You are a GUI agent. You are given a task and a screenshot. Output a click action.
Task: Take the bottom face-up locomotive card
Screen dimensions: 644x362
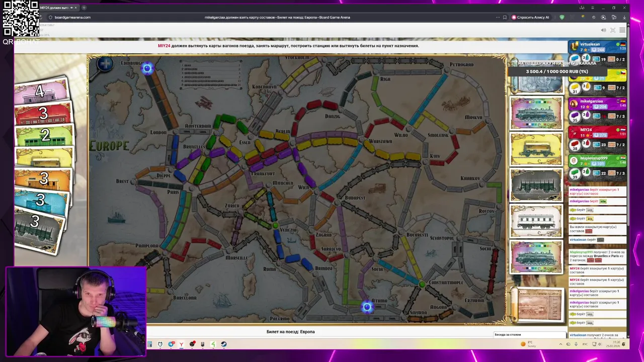536,256
